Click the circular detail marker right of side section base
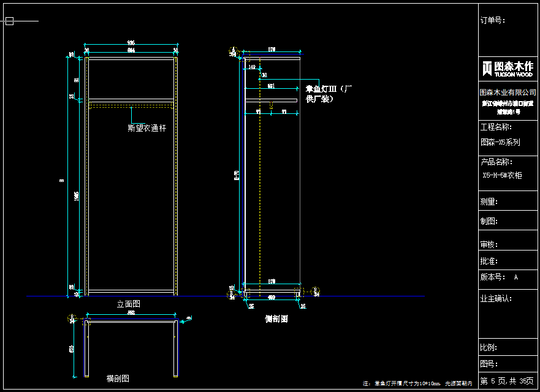The image size is (540, 392). click(x=316, y=291)
